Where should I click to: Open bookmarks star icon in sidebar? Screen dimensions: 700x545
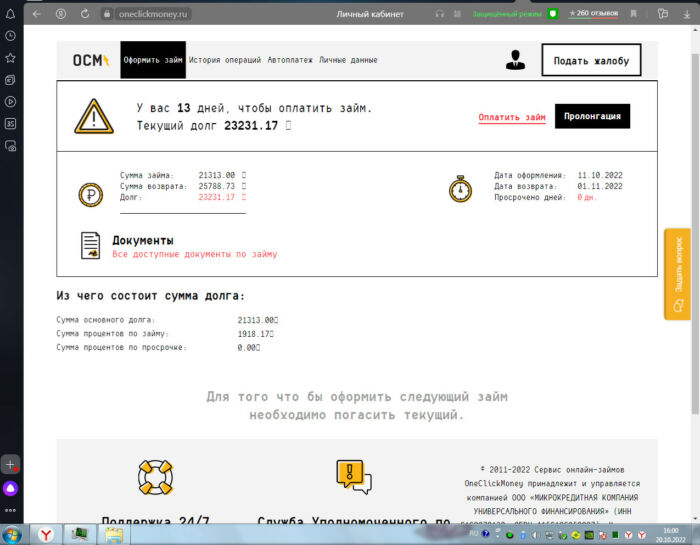(x=10, y=56)
